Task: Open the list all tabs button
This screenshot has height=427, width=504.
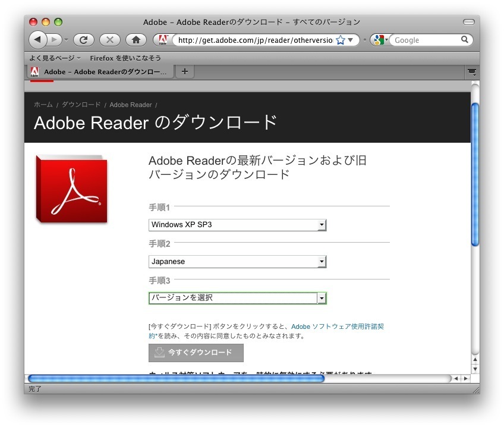Action: 472,72
